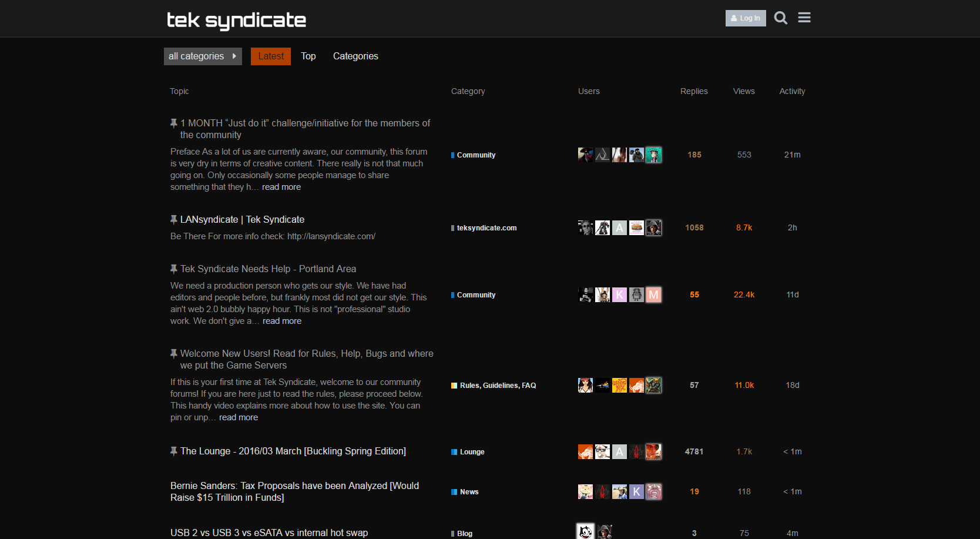
Task: Open the Community category on the first topic
Action: point(477,155)
